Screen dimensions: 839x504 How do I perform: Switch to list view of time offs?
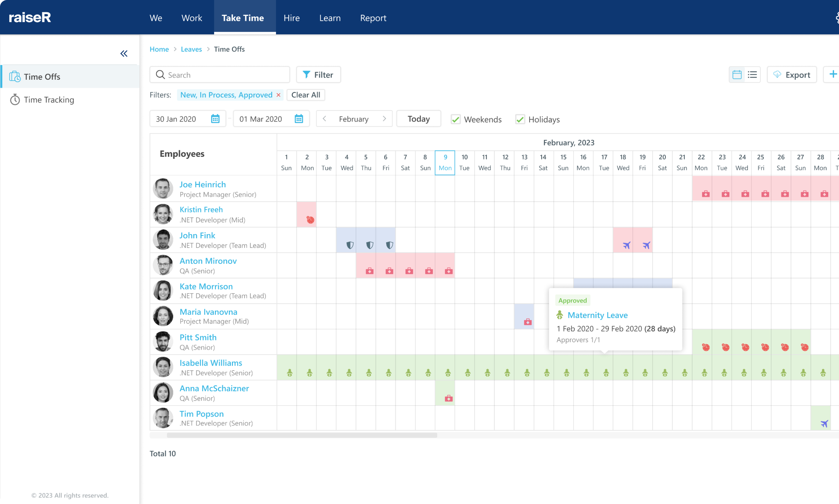pos(753,74)
